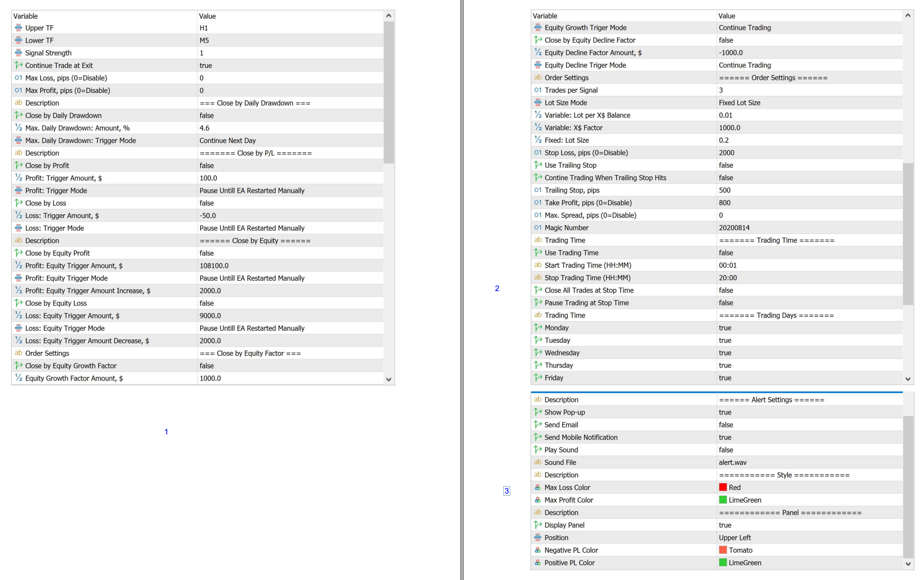Click the fraction icon beside Profit: Trigger Amount, $
Viewport: 924px width, 580px height.
18,178
